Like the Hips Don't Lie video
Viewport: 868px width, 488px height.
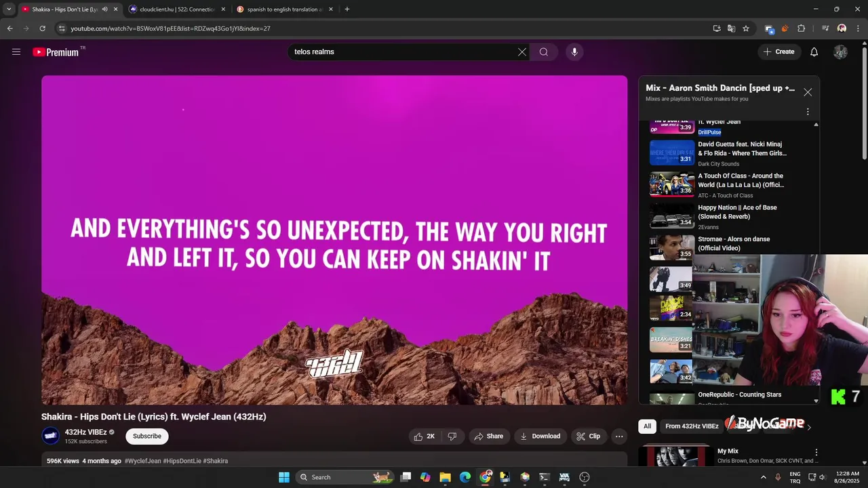[x=425, y=436]
